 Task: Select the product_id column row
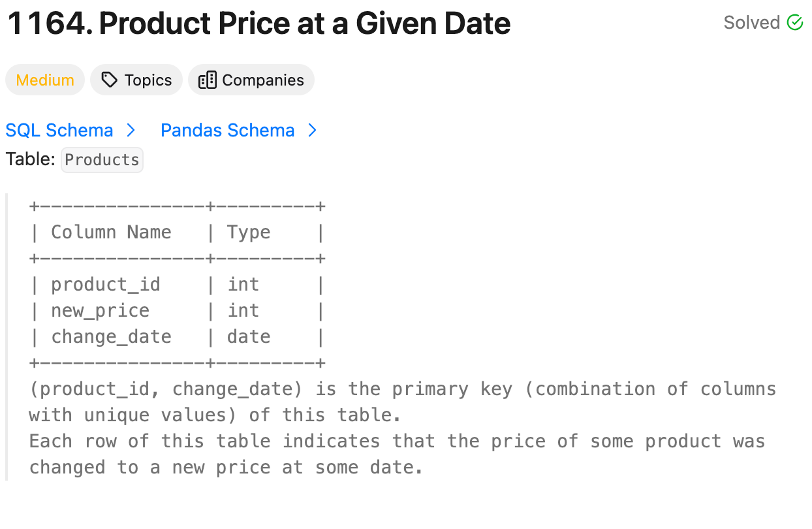click(x=106, y=285)
